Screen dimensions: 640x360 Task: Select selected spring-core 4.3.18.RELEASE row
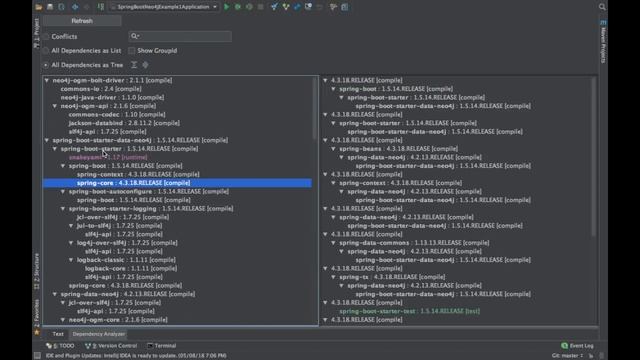pyautogui.click(x=178, y=183)
